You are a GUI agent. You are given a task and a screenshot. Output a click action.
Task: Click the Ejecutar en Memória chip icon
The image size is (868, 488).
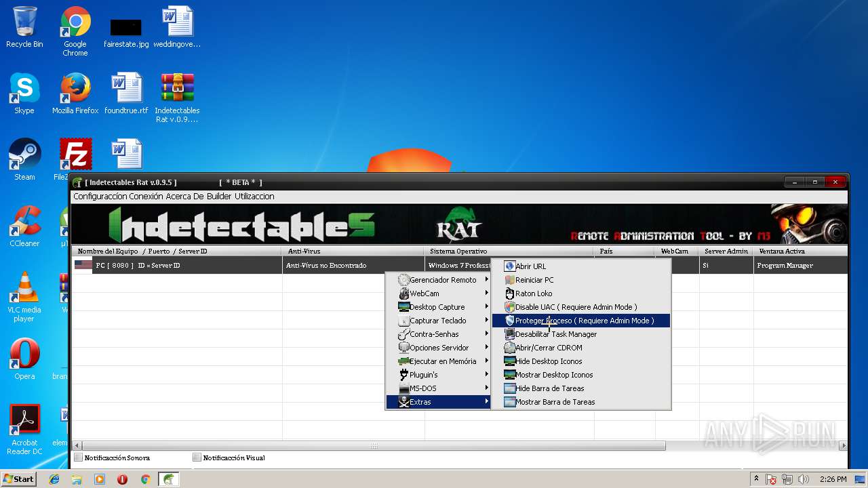click(x=403, y=361)
